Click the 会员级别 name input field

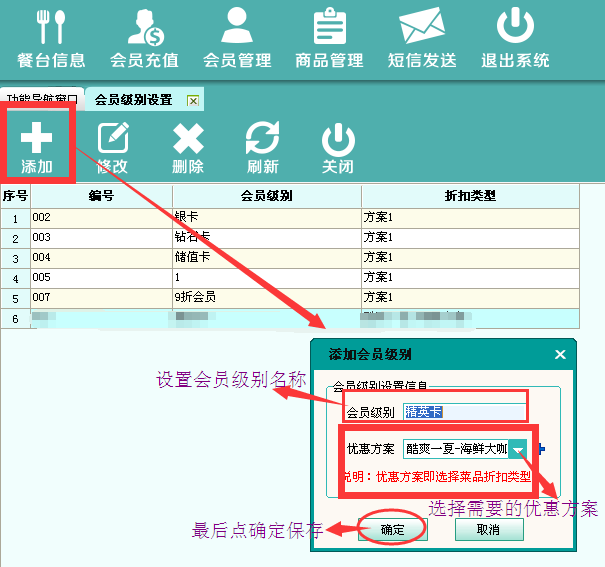464,412
